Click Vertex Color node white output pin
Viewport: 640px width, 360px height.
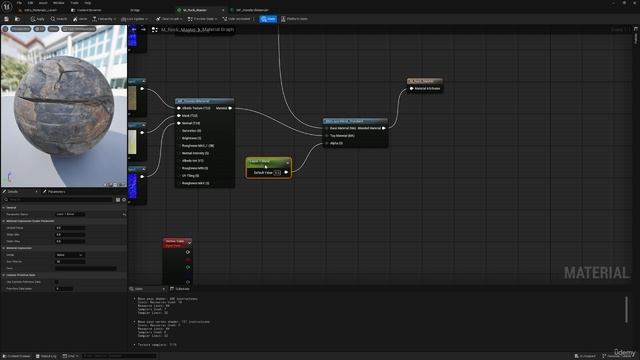coord(188,252)
